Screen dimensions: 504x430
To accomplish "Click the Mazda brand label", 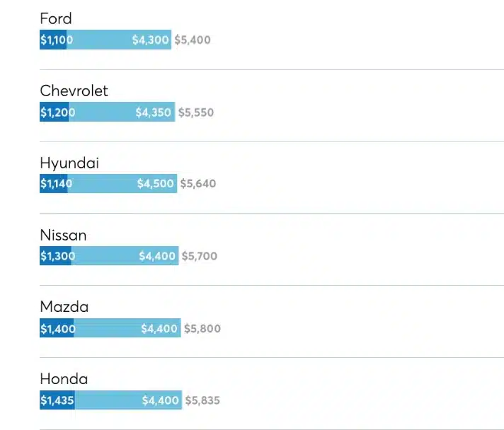I will tap(64, 307).
